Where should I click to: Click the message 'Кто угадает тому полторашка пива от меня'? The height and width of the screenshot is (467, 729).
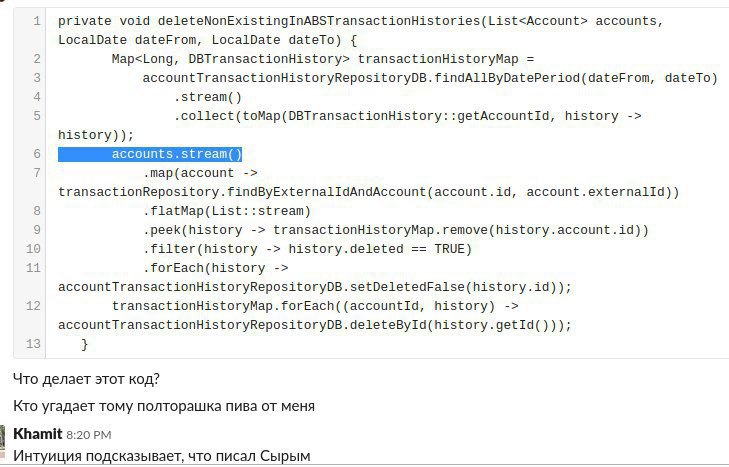tap(164, 406)
